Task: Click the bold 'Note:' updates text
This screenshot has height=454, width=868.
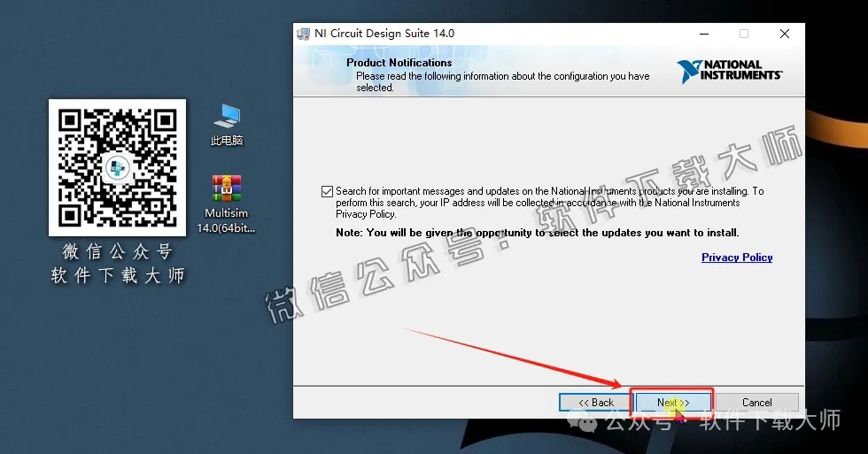Action: (537, 233)
